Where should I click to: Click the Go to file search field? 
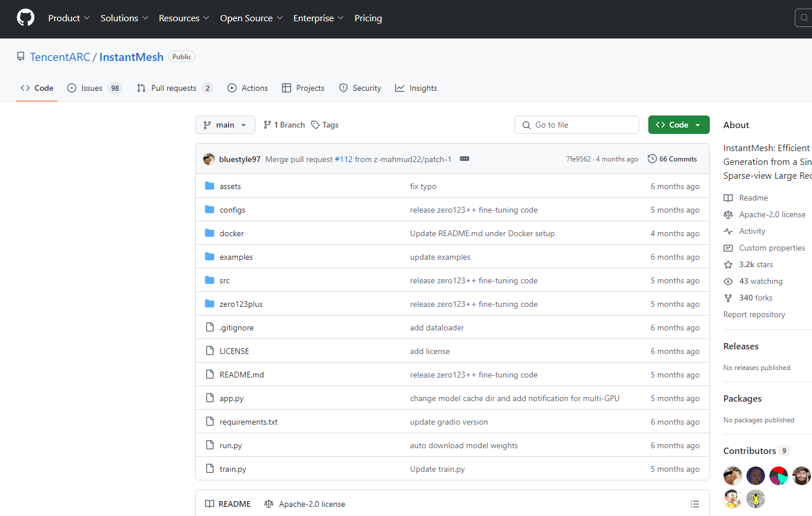(x=577, y=125)
